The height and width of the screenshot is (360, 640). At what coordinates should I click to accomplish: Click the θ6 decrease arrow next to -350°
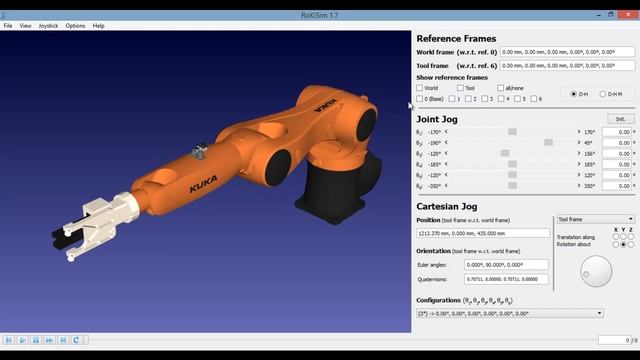(446, 186)
